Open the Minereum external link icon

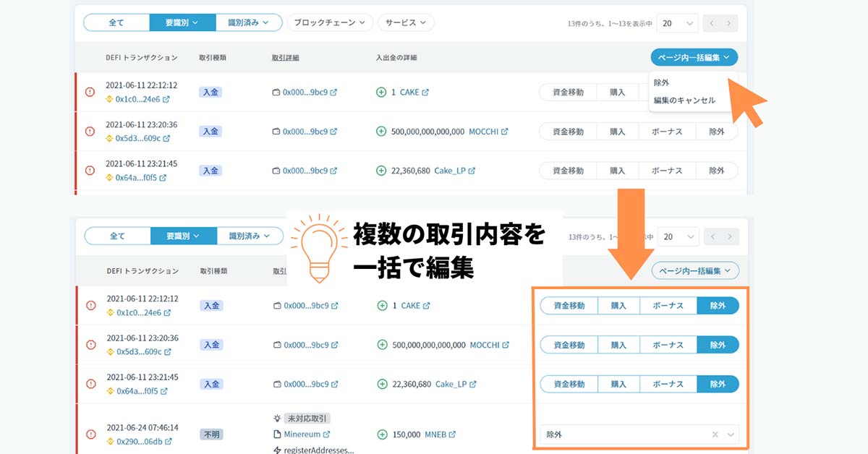326,434
